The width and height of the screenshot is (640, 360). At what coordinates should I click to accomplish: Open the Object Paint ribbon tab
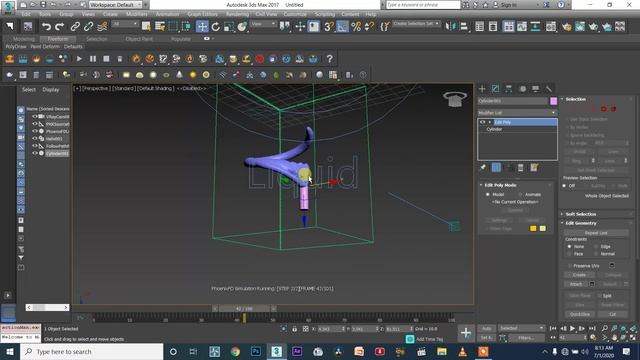coord(139,39)
